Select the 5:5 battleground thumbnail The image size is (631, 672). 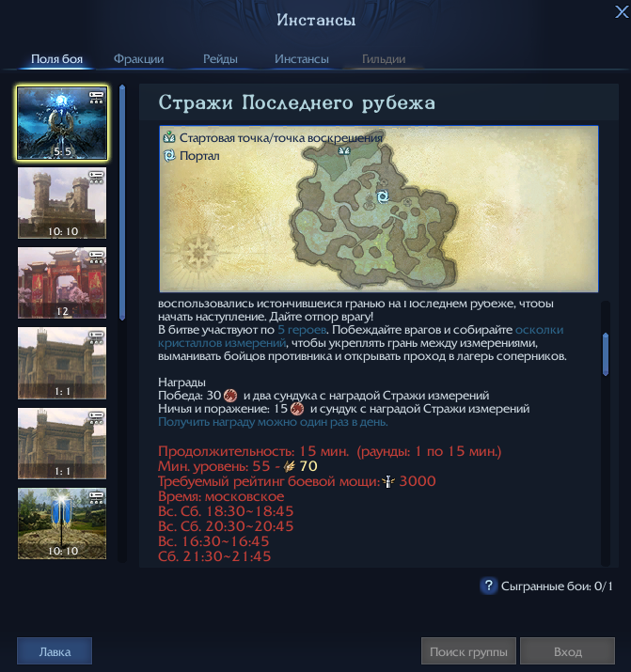[62, 122]
